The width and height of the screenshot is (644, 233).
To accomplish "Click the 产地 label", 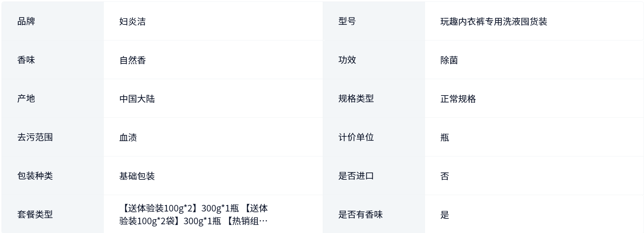I will pos(26,98).
